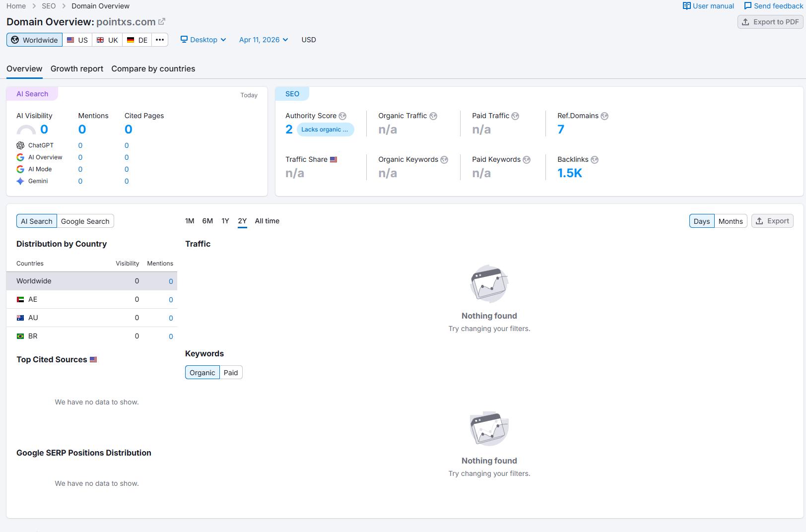The height and width of the screenshot is (532, 806).
Task: Open Compare by countries tab
Action: (x=153, y=68)
